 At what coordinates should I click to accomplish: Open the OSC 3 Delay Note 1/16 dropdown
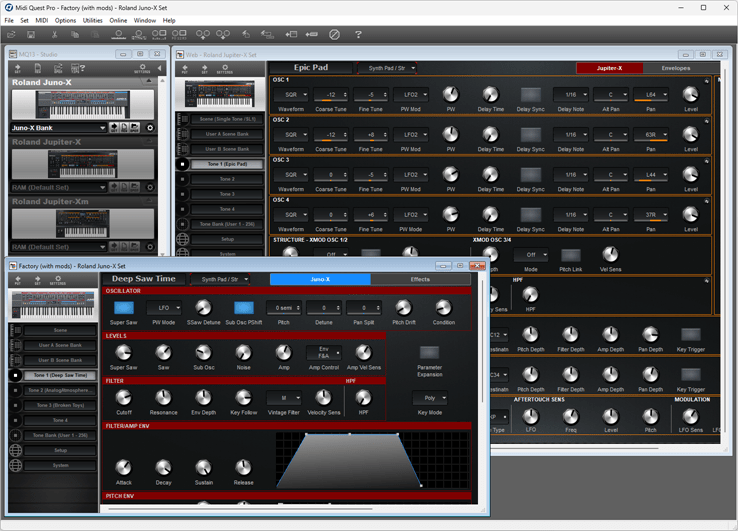[571, 175]
